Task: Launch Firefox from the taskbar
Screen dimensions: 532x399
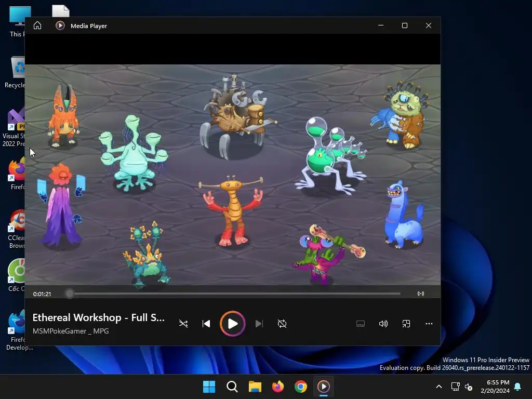Action: tap(278, 387)
